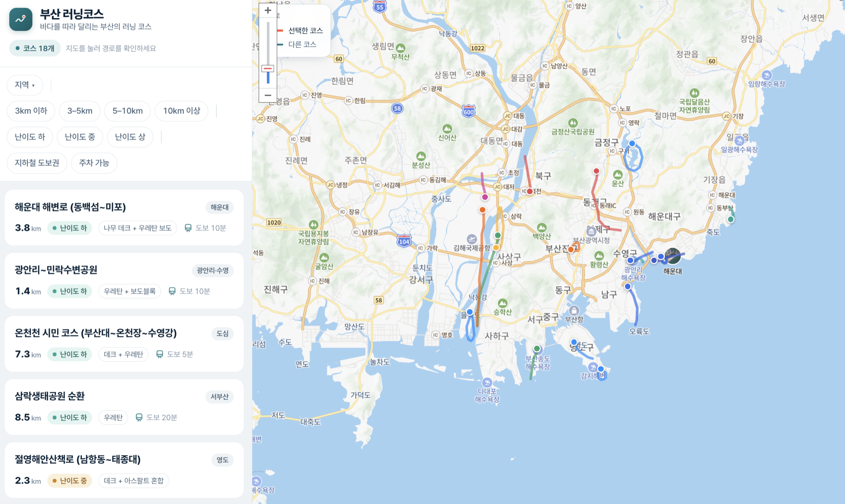This screenshot has height=504, width=845.
Task: Open 광안리~민락수변공원 course card
Action: point(124,281)
